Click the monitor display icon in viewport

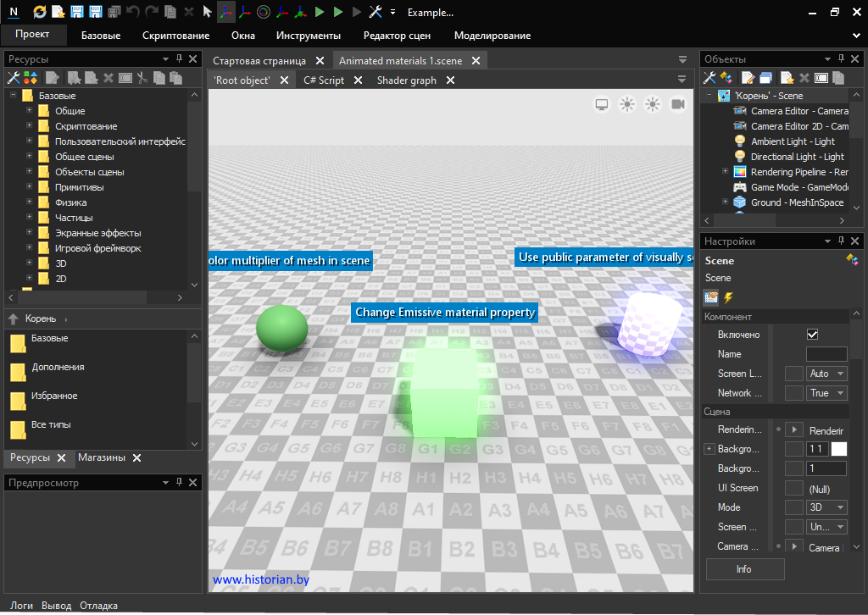coord(602,103)
